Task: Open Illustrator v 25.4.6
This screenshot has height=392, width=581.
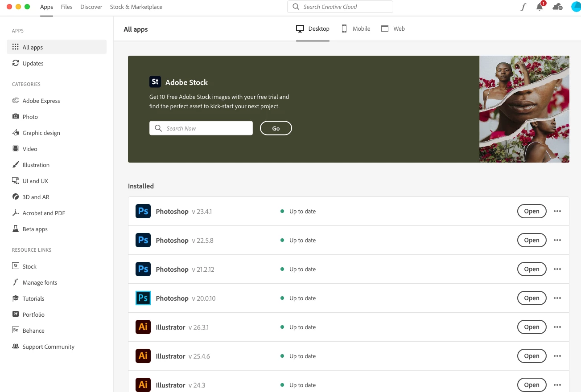Action: pos(532,356)
